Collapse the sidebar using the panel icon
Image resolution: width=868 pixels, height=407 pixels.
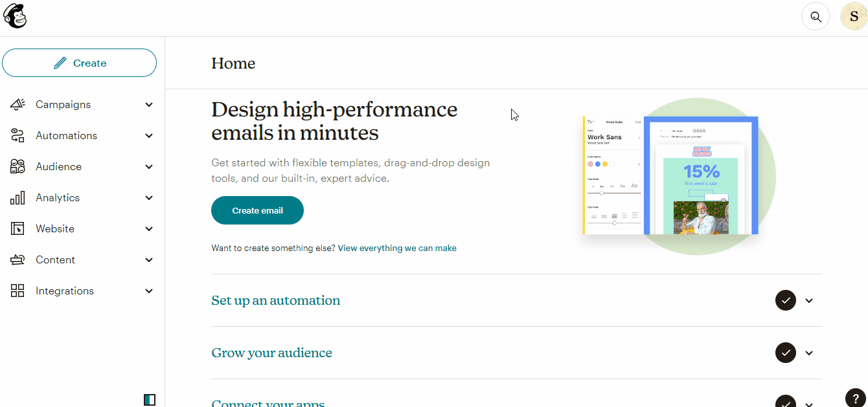(x=150, y=399)
